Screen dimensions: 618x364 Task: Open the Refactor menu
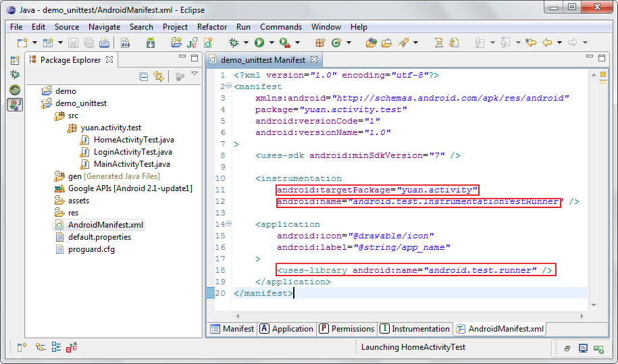(x=212, y=27)
